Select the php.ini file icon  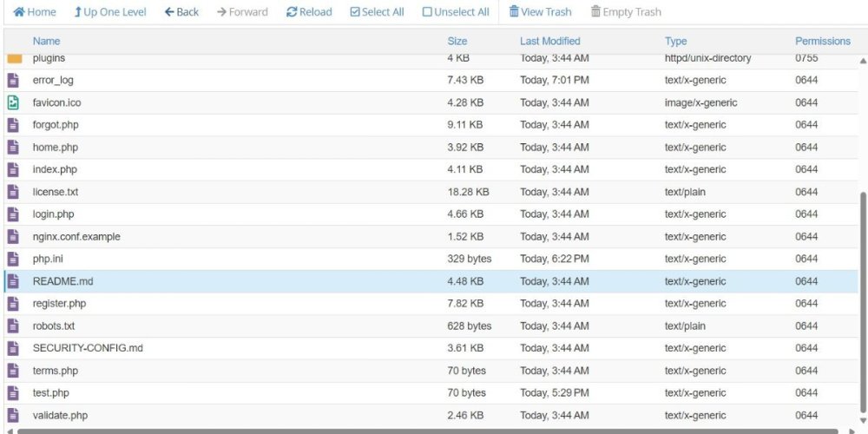coord(14,259)
